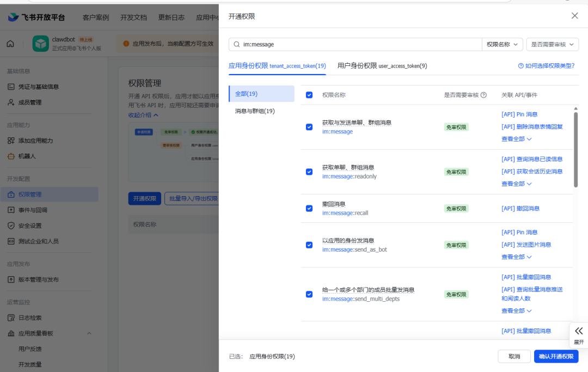Screen dimensions: 588x372
Task: Click the 事件与回调 icon
Action: click(x=11, y=210)
